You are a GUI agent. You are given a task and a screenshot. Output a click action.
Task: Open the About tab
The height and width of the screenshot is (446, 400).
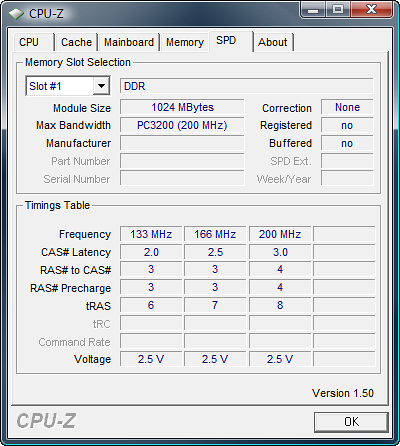pos(273,42)
